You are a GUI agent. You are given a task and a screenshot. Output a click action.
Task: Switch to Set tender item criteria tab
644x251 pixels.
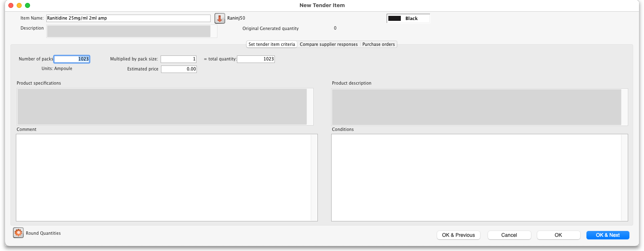click(x=272, y=44)
